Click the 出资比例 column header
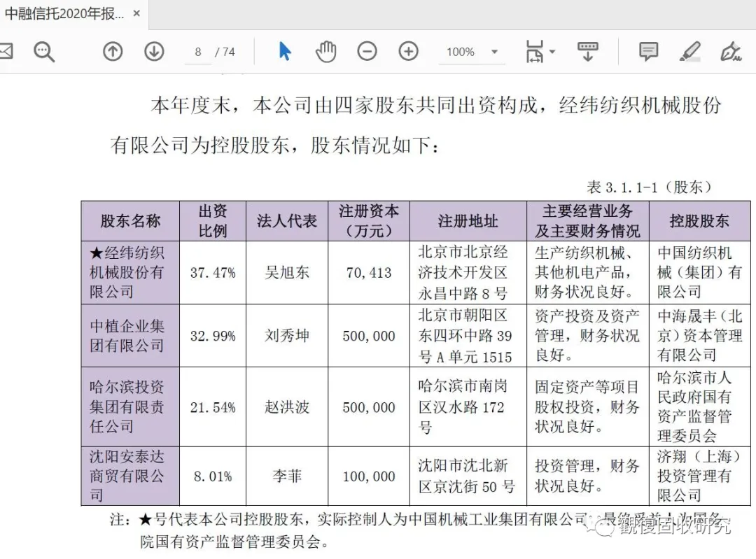The height and width of the screenshot is (559, 756). [x=213, y=221]
